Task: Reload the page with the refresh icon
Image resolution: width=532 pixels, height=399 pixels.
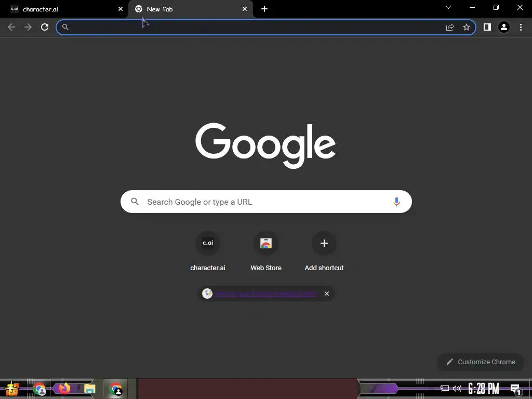Action: pos(45,27)
